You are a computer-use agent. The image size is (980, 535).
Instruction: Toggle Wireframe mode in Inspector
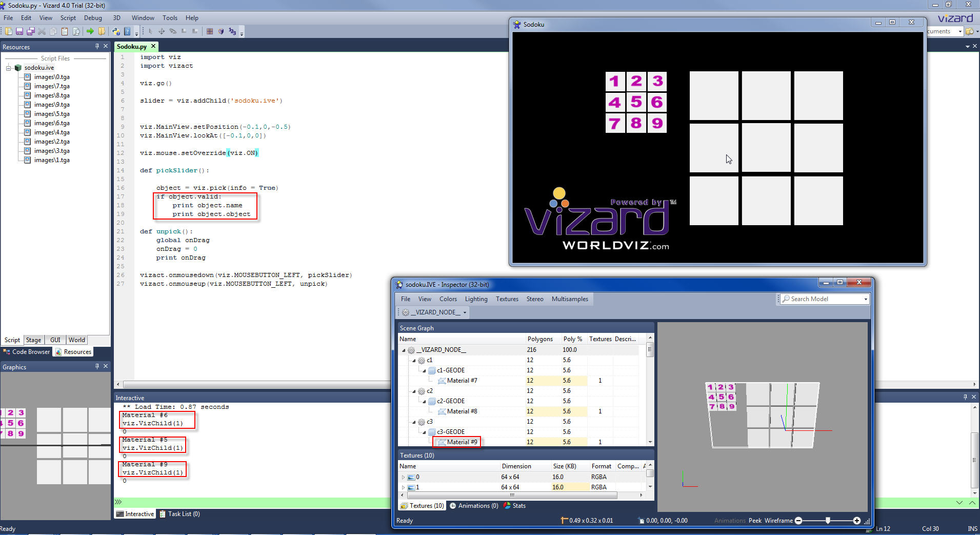[778, 521]
